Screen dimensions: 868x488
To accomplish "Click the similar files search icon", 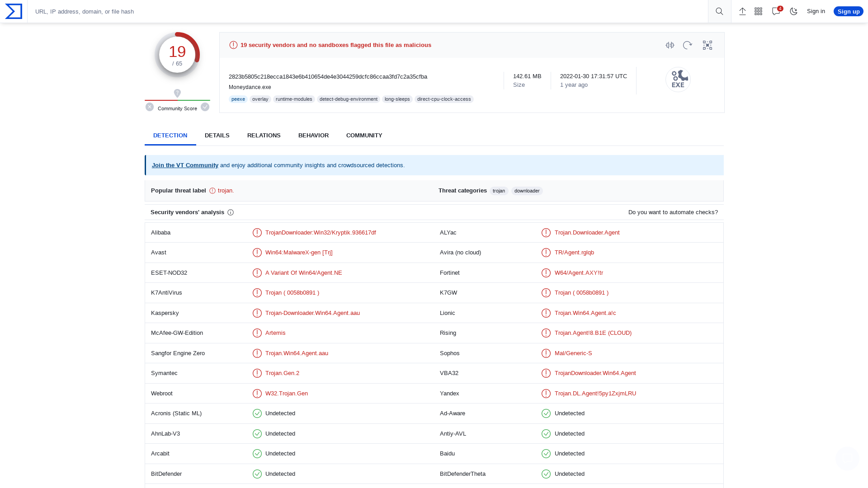I will point(670,45).
